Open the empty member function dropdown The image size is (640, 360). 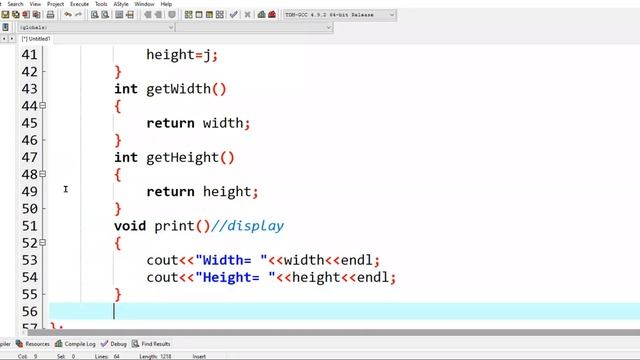[x=255, y=27]
